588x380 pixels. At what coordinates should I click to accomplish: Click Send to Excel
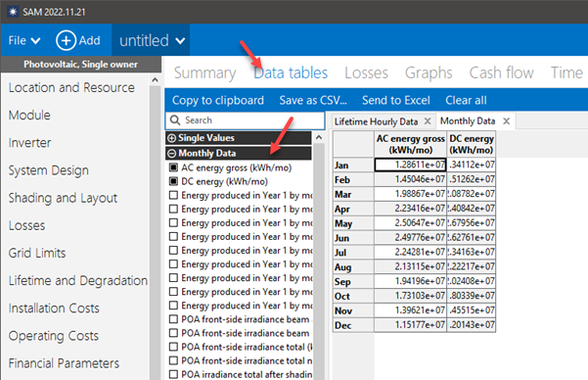click(396, 100)
